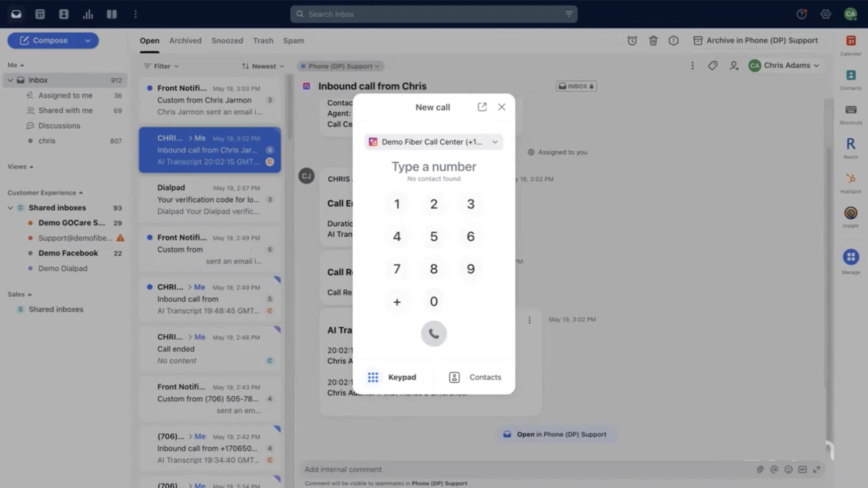This screenshot has height=488, width=868.
Task: Switch to Keypad view in dialer
Action: point(392,377)
